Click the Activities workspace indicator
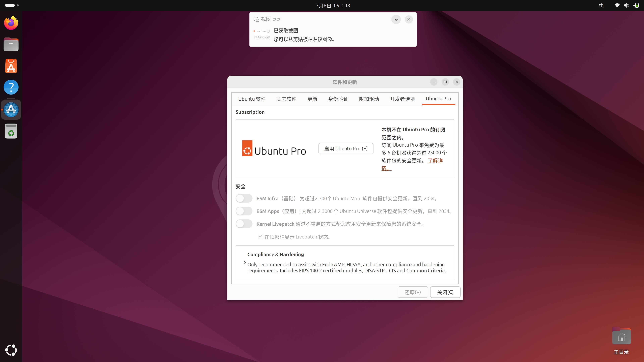 tap(12, 5)
